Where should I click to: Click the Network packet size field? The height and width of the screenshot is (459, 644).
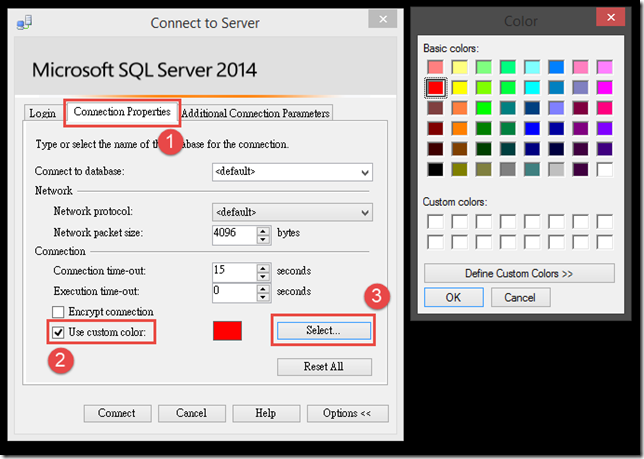(x=235, y=235)
